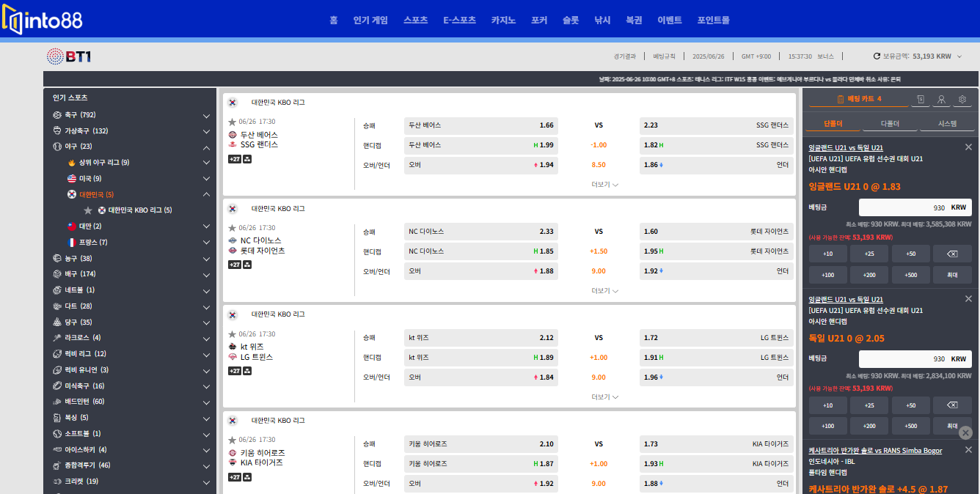Refresh the balance with the reload icon
Viewport: 980px width, 494px height.
pos(876,56)
